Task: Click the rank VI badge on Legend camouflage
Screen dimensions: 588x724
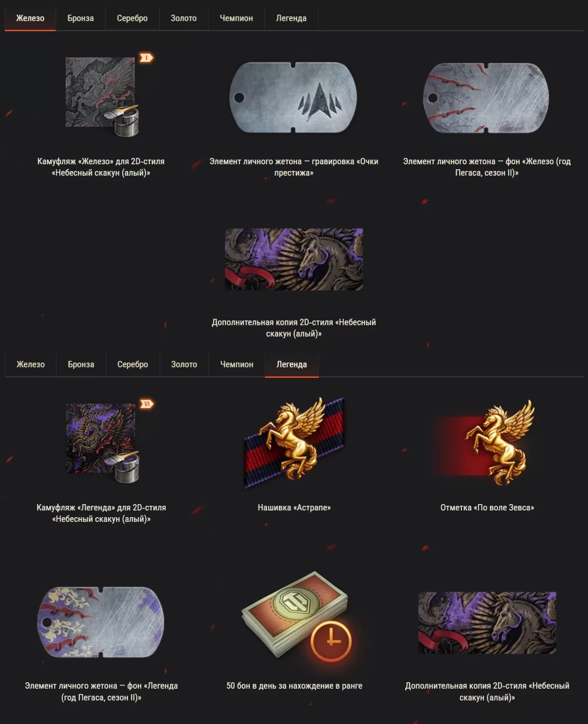Action: [147, 404]
